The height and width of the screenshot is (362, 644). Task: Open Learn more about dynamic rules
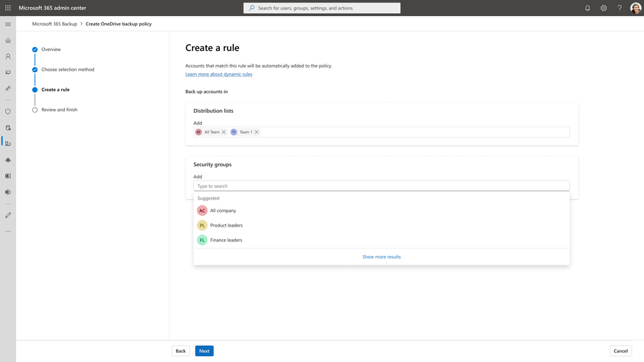point(219,74)
